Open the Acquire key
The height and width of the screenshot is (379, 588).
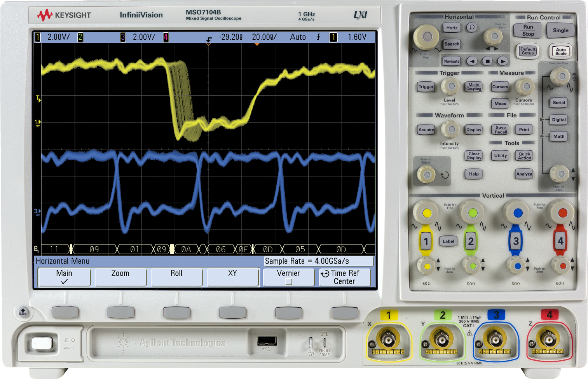point(426,130)
